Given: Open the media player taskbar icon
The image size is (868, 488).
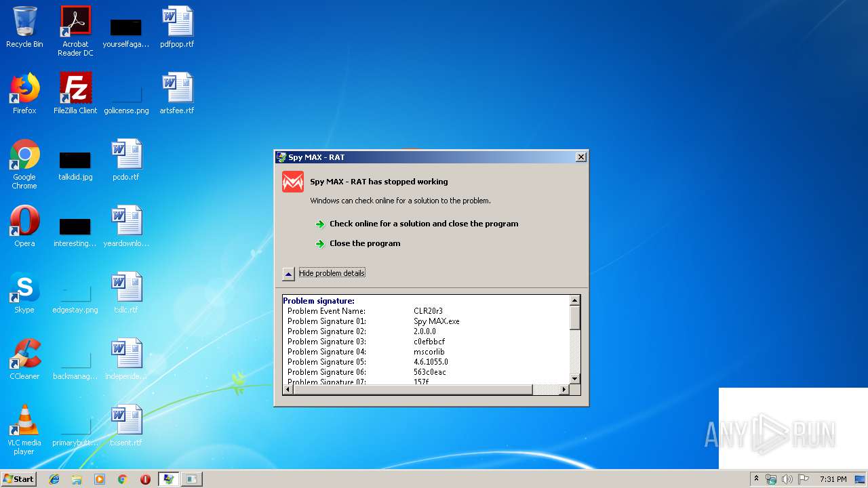Looking at the screenshot, I should (x=100, y=479).
